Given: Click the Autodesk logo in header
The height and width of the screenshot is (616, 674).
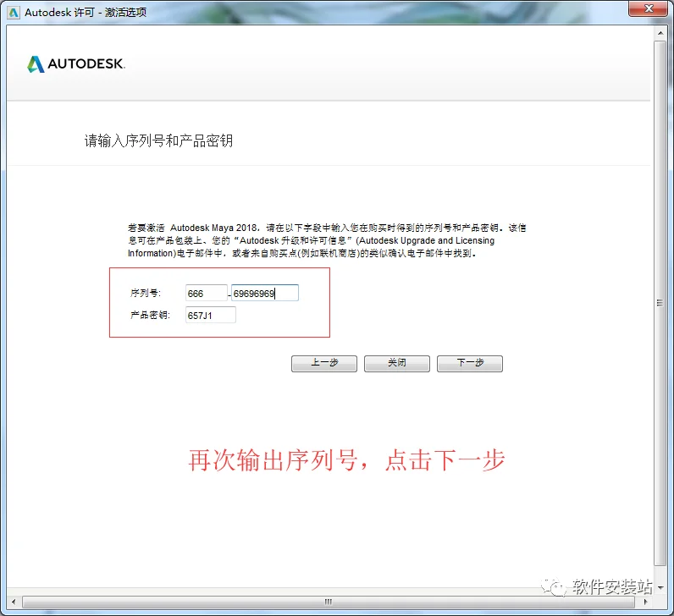Looking at the screenshot, I should pos(76,64).
